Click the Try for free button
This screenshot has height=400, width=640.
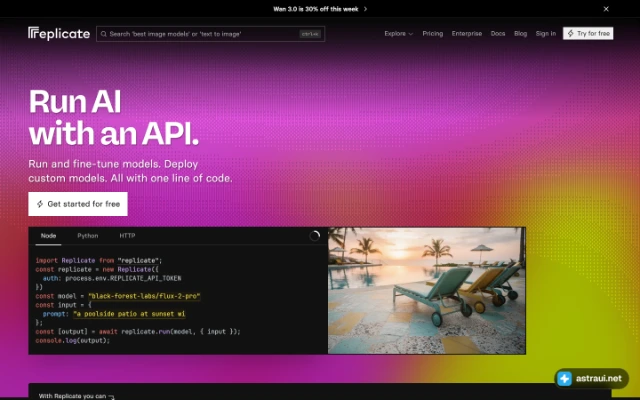click(588, 33)
